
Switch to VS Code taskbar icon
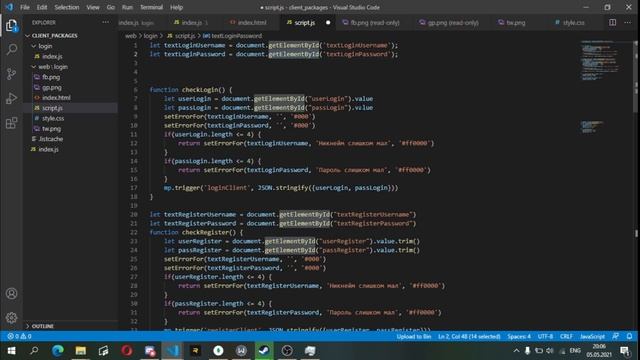point(172,351)
